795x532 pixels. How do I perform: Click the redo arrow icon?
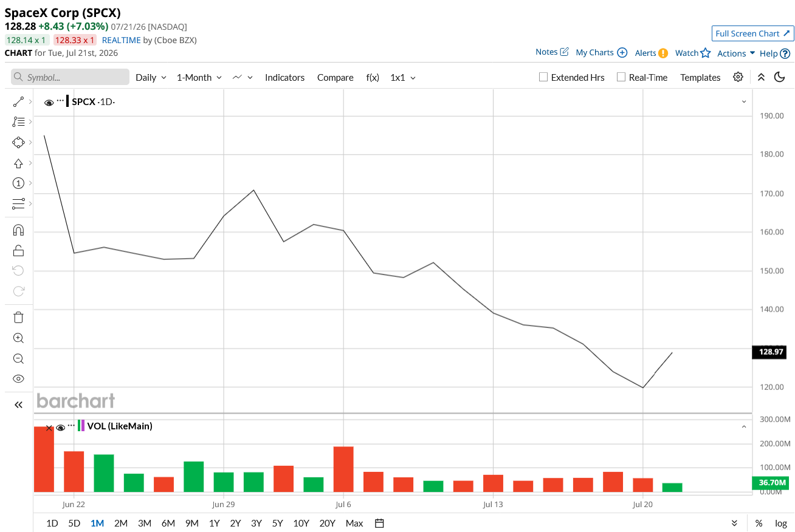pos(18,291)
